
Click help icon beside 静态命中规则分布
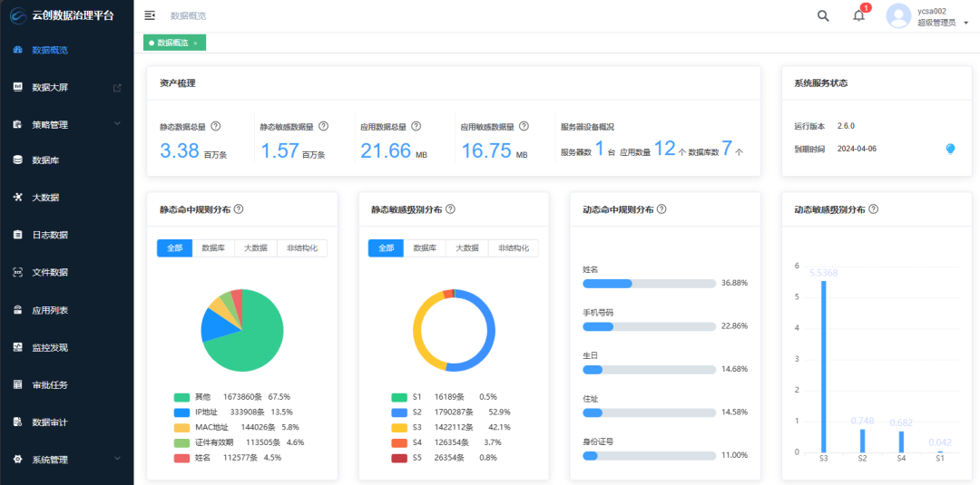(x=238, y=209)
